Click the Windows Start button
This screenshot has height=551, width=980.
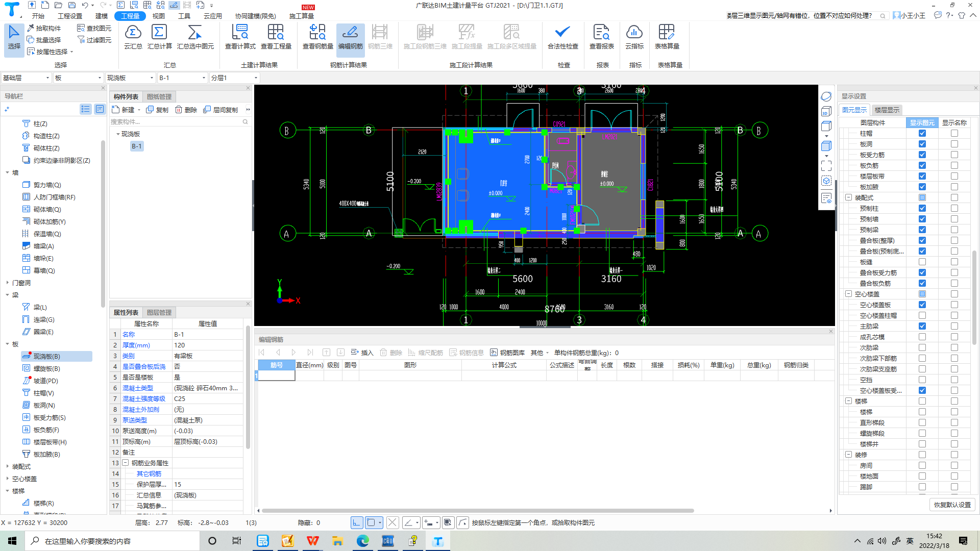[12, 541]
